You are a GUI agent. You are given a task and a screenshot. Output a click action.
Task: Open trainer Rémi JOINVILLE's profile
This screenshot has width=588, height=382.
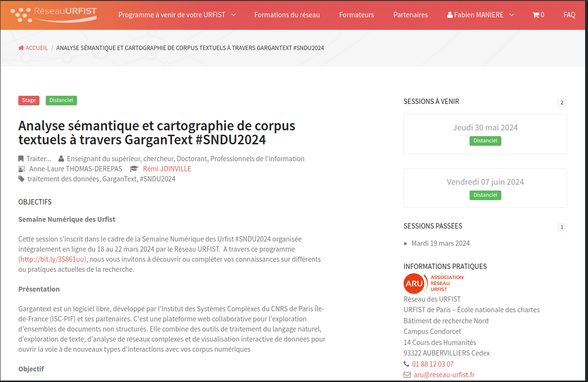(x=167, y=169)
